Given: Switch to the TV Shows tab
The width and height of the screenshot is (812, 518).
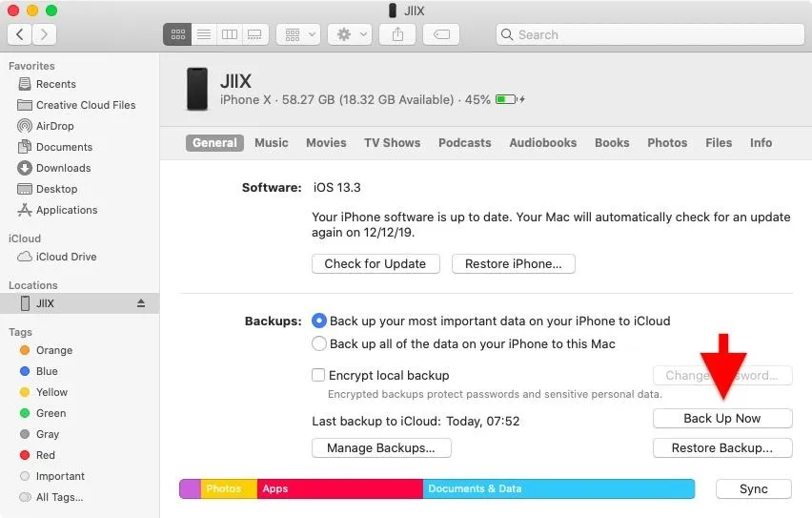Looking at the screenshot, I should pos(392,142).
